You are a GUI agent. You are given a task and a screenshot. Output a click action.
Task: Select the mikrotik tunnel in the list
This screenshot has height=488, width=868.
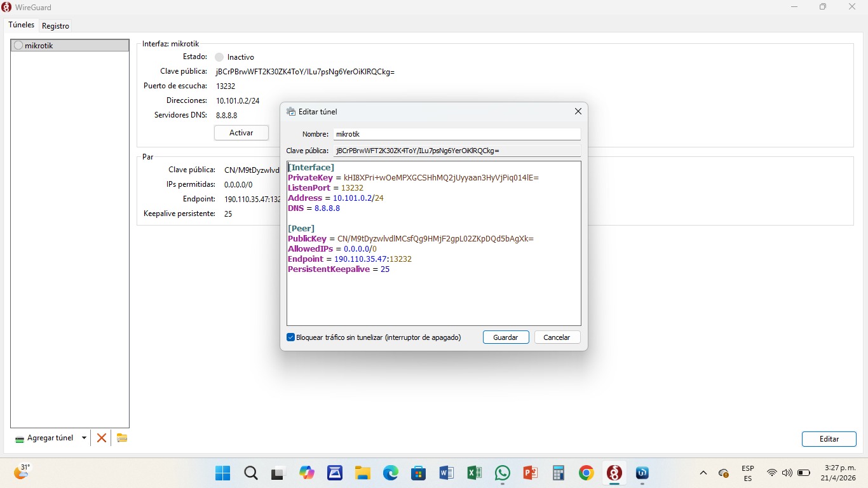point(70,46)
